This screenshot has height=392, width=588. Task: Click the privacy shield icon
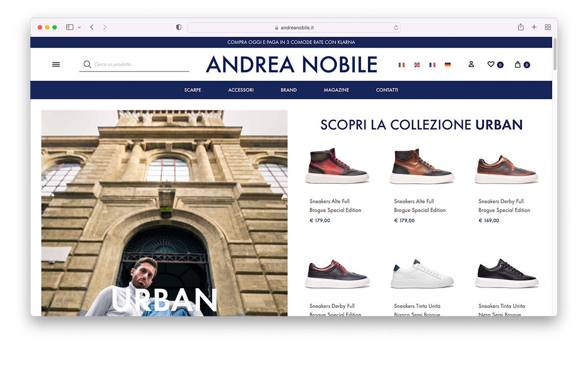tap(179, 27)
